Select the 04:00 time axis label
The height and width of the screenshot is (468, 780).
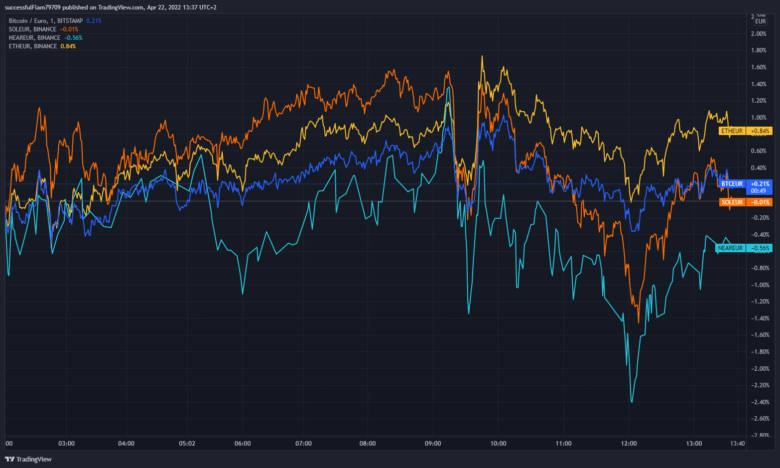tap(126, 444)
